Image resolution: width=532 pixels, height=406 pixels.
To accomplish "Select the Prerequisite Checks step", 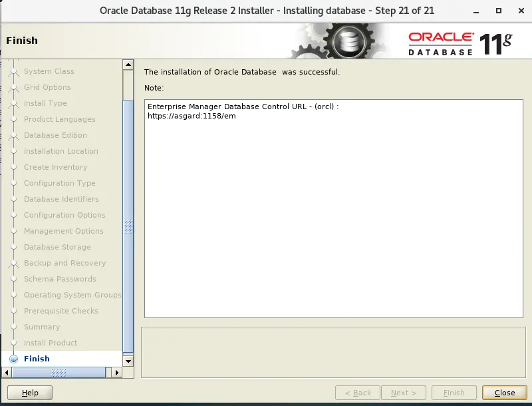I will point(61,311).
